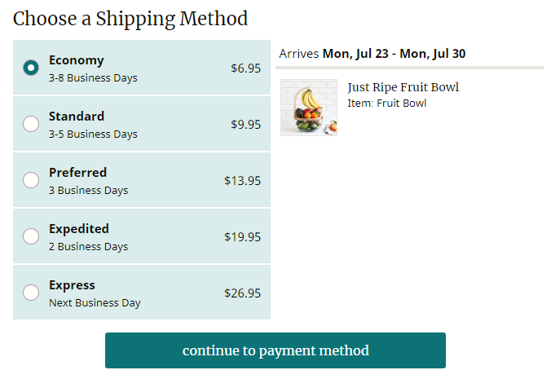Click continue to payment method button
The width and height of the screenshot is (551, 392).
275,350
